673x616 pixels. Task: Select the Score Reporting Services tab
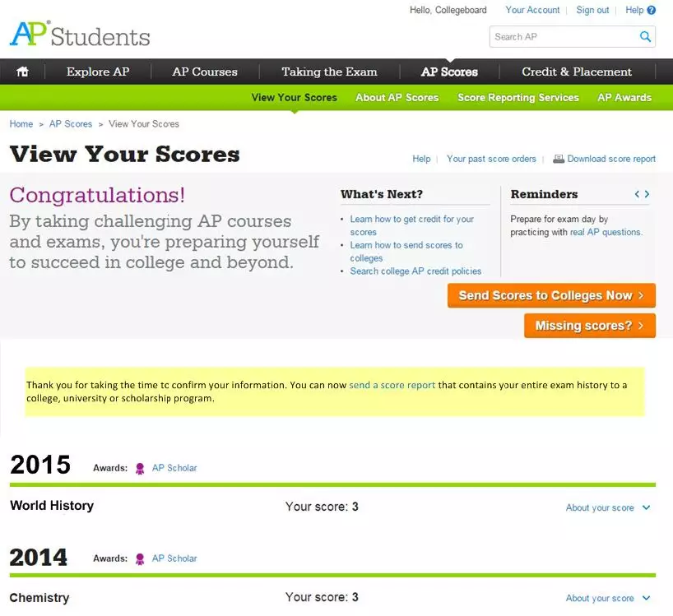pos(518,97)
